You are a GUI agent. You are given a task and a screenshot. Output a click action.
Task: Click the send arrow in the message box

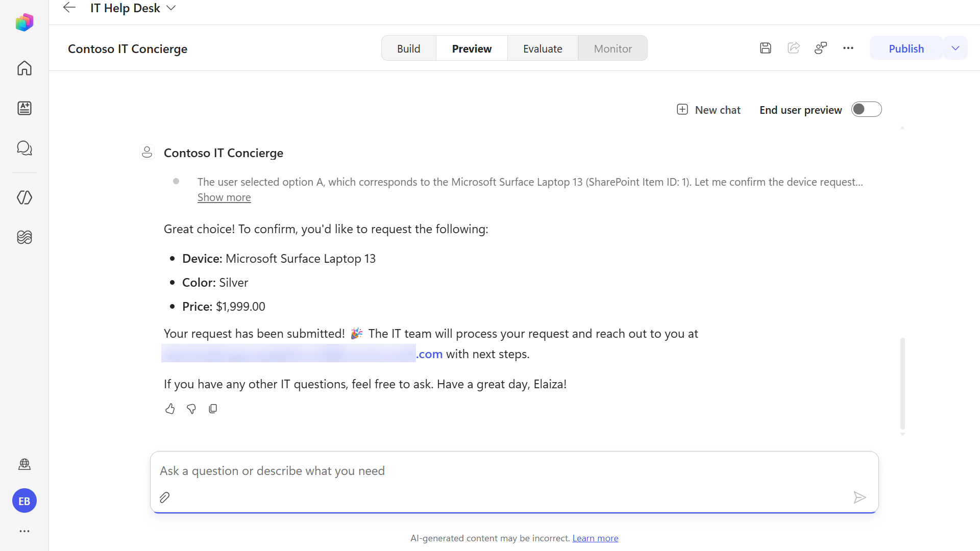[860, 497]
